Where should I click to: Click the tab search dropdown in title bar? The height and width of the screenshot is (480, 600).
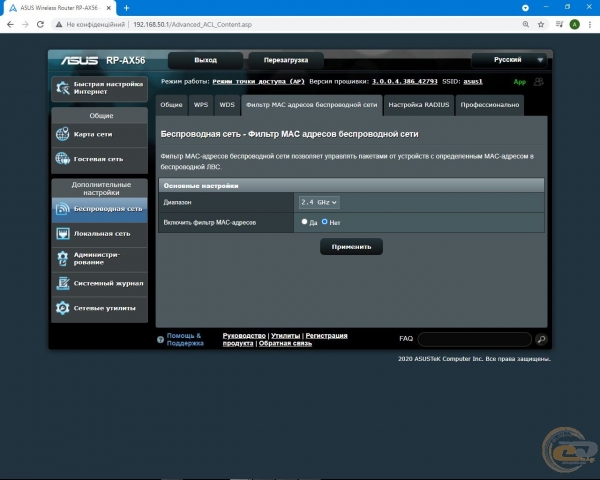pos(525,8)
